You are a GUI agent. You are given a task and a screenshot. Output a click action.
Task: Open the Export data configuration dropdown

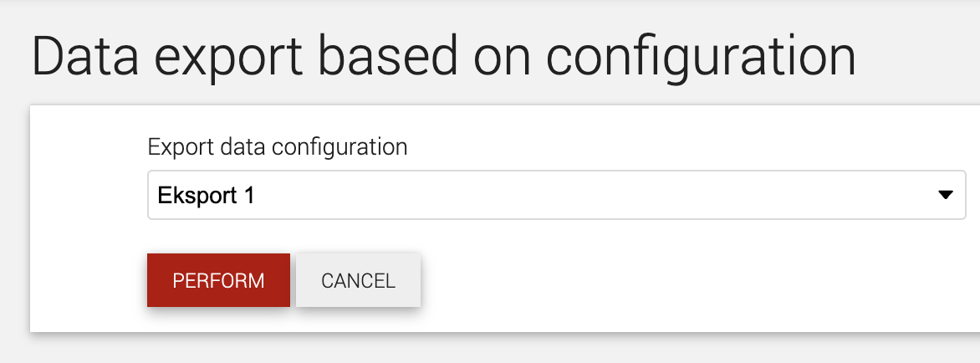pos(556,195)
